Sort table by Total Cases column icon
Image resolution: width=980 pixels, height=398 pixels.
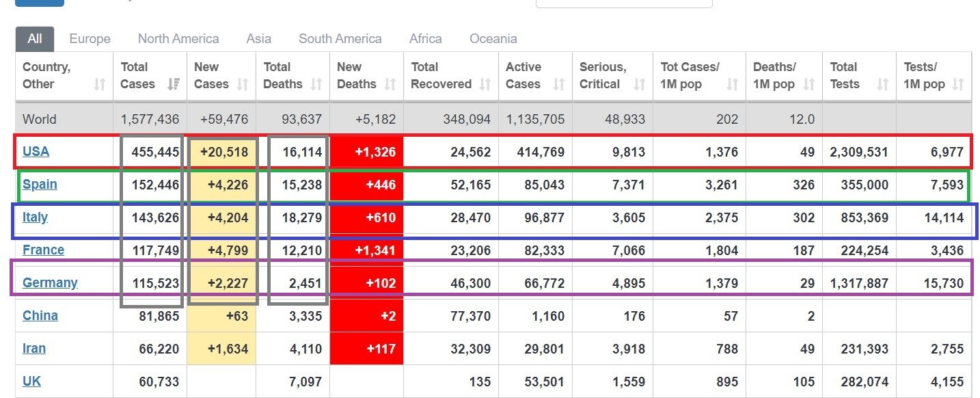174,84
